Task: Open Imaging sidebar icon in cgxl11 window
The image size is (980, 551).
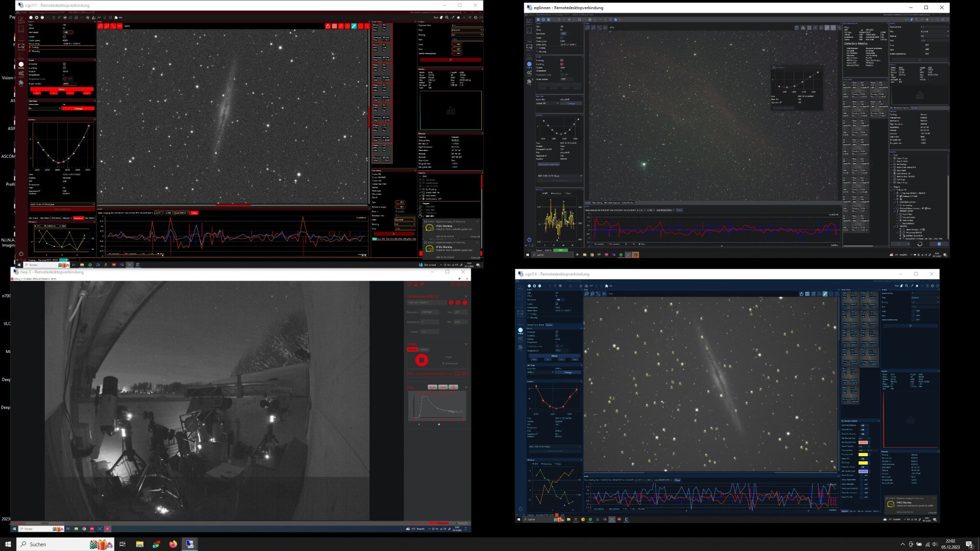Action: [21, 65]
